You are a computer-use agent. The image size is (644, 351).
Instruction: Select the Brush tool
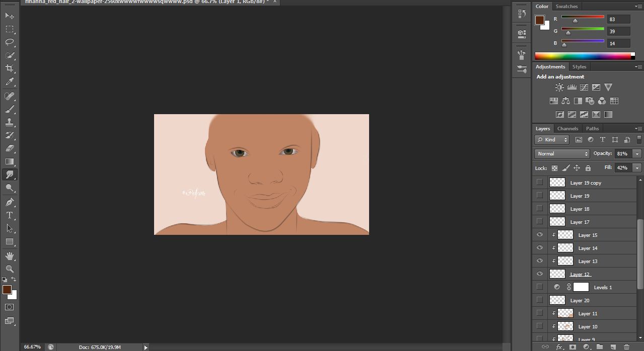pos(10,109)
